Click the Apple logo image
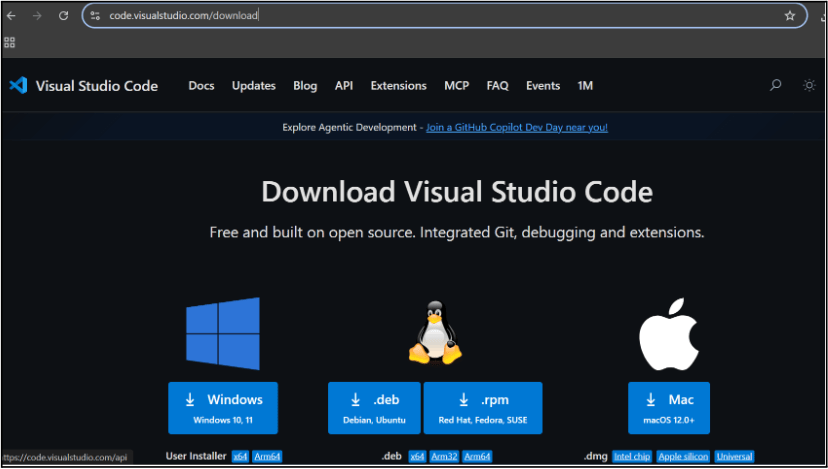Screen dimensions: 828x469 [669, 334]
